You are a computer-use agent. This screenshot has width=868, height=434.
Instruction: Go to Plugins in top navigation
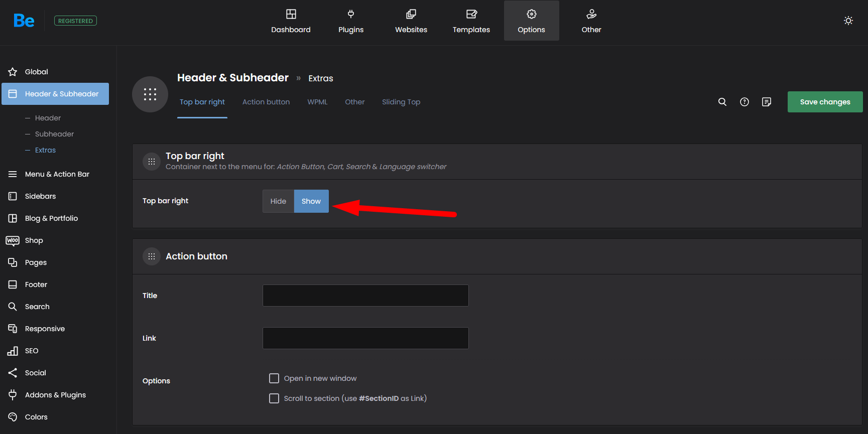350,21
